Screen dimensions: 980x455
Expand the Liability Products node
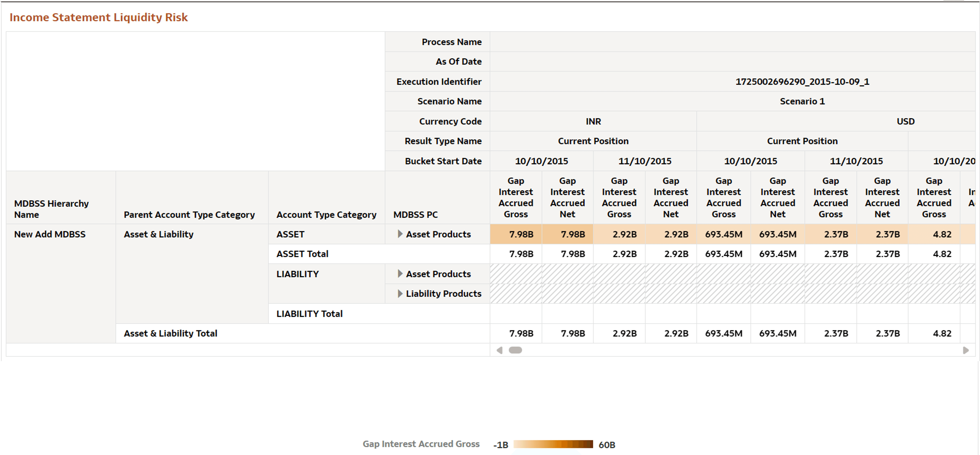(400, 293)
